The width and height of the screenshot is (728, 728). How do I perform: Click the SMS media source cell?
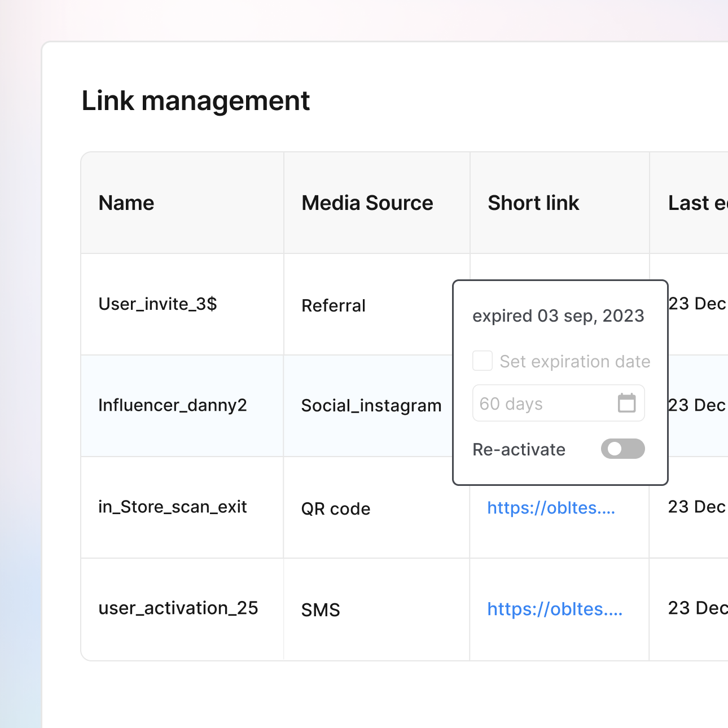(x=321, y=610)
